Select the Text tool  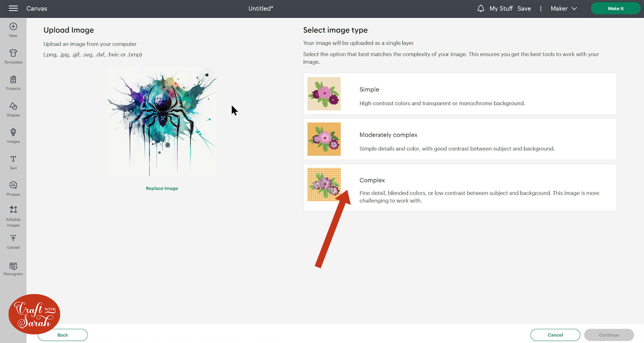point(13,162)
